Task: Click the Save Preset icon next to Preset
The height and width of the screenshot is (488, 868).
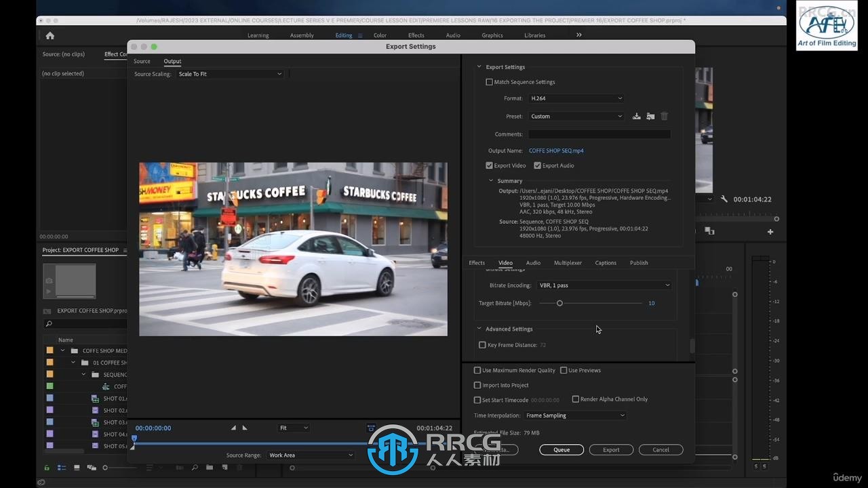Action: click(636, 117)
